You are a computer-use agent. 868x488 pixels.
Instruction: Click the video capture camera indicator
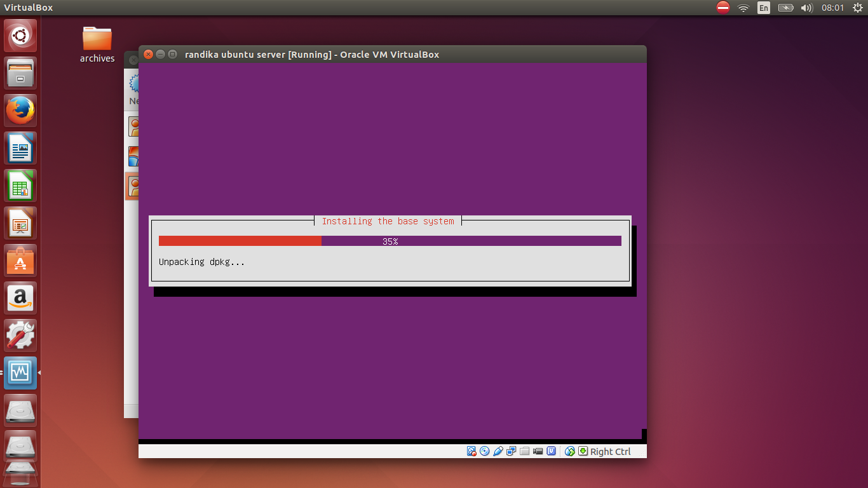tap(538, 451)
